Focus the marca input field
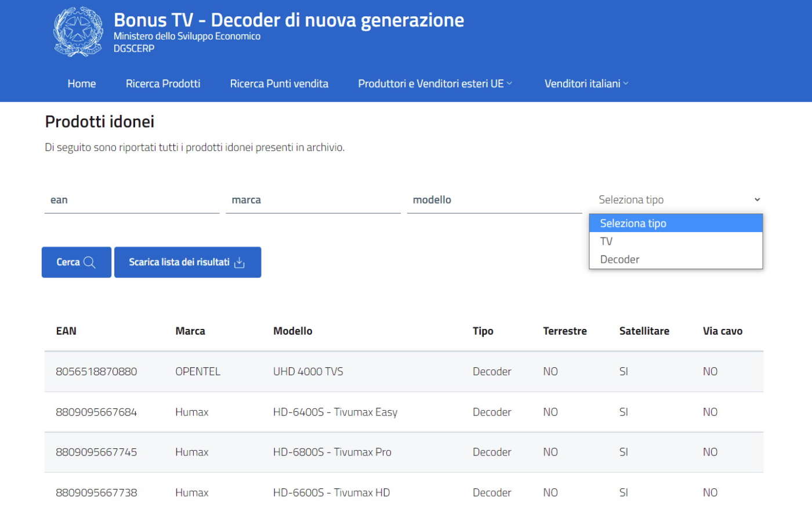The width and height of the screenshot is (812, 507). pyautogui.click(x=313, y=200)
